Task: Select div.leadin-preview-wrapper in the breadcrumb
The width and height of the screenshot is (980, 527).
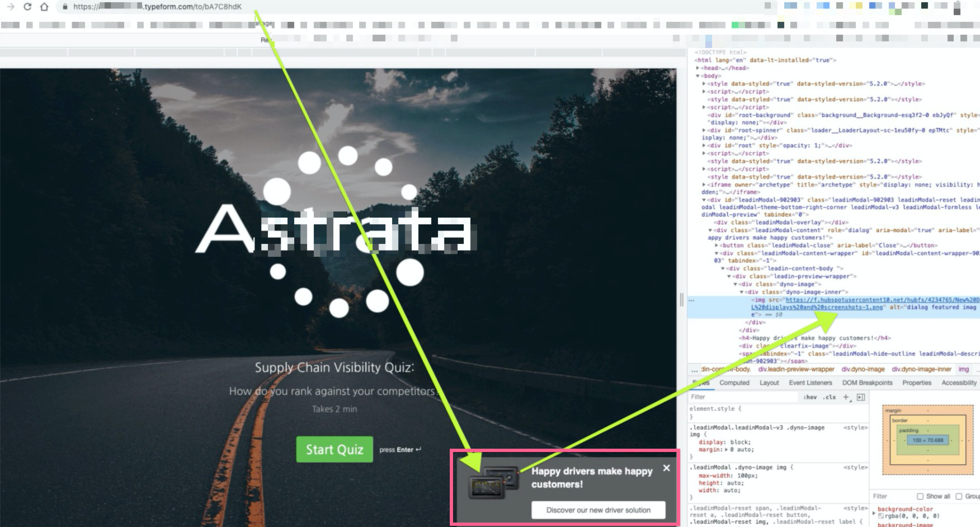Action: (x=796, y=370)
